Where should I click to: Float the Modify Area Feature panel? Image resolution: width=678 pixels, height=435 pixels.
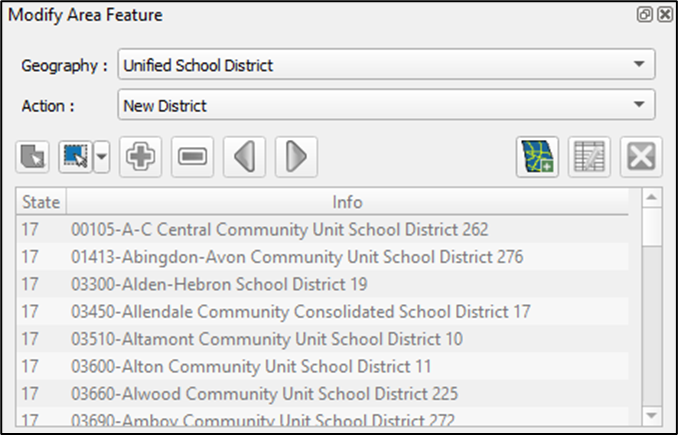(x=646, y=15)
